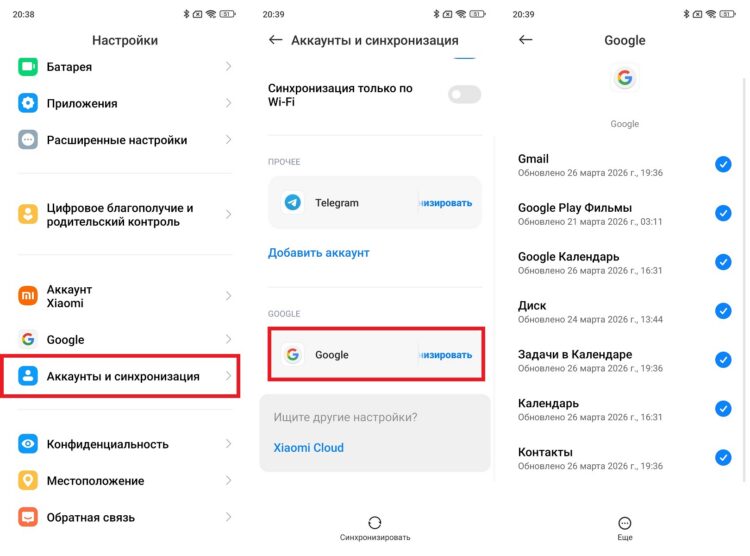Open the blue Apps gear icon
The image size is (750, 556).
click(x=28, y=103)
